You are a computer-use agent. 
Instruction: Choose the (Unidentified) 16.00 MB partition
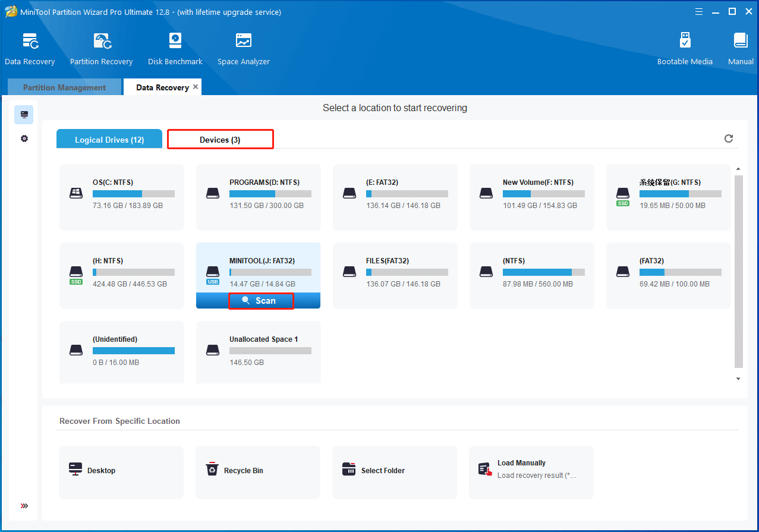(122, 352)
